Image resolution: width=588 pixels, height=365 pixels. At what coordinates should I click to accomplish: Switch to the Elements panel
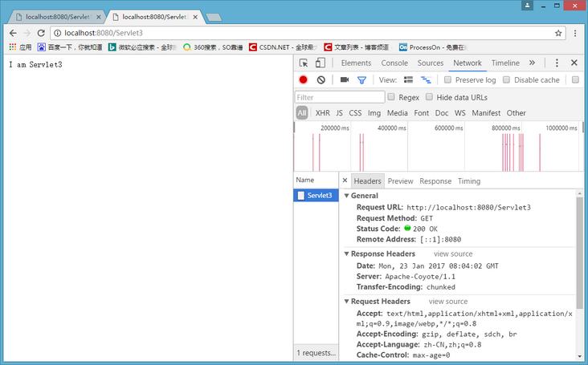356,63
